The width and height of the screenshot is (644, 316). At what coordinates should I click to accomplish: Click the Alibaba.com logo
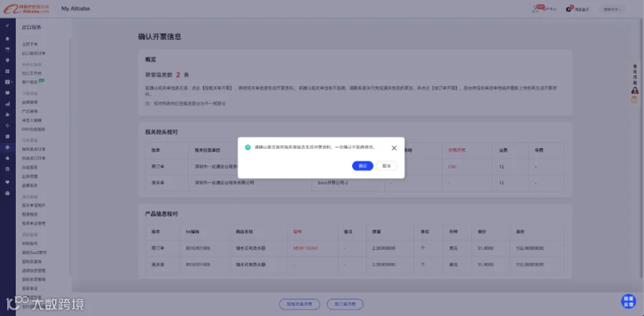tap(26, 9)
